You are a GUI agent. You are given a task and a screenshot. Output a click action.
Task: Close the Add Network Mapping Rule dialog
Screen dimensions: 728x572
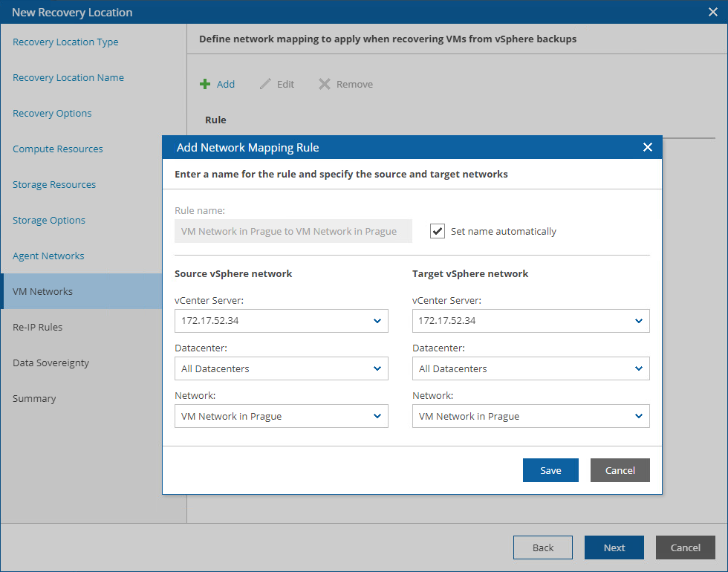pos(647,147)
